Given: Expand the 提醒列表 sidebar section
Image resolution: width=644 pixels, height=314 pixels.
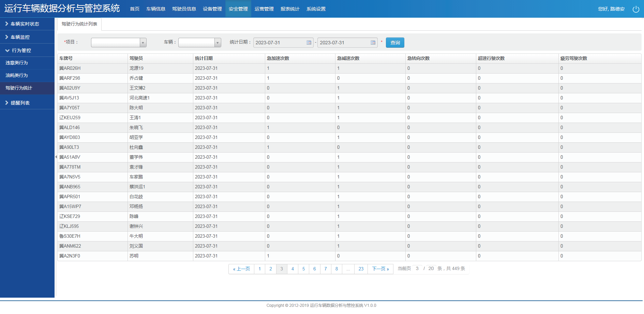Looking at the screenshot, I should [x=20, y=103].
